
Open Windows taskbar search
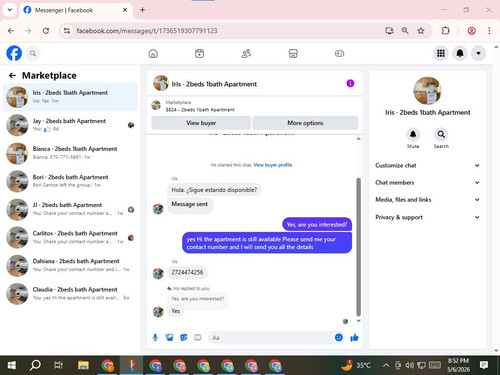coord(35,365)
